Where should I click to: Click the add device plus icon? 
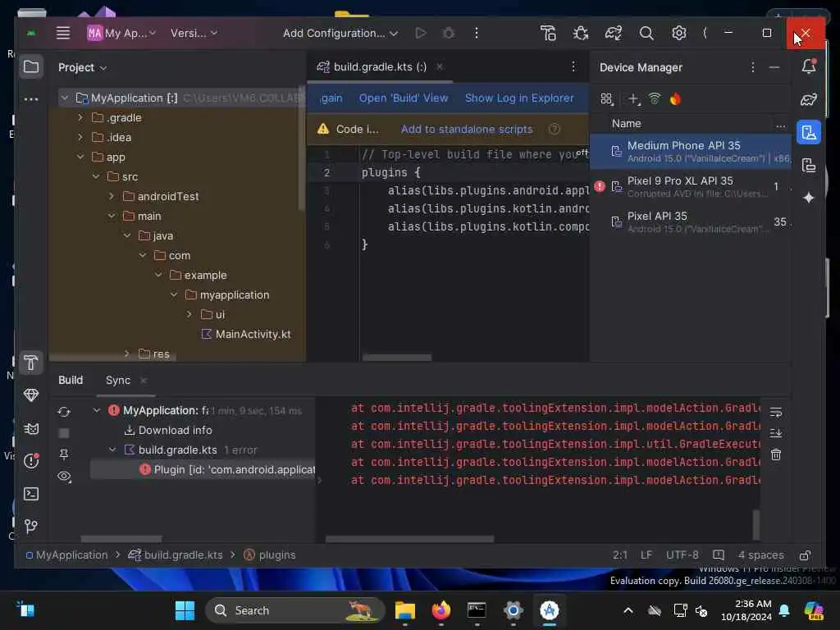[x=634, y=99]
